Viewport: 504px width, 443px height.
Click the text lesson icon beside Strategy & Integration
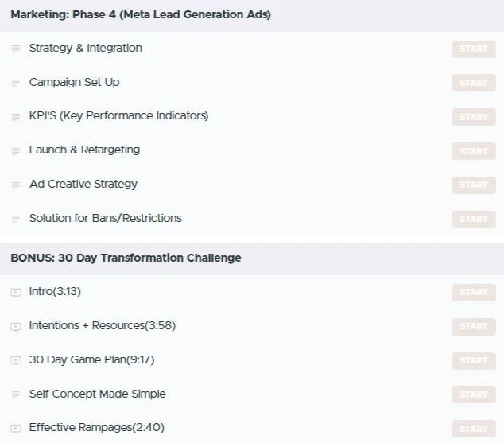click(15, 49)
